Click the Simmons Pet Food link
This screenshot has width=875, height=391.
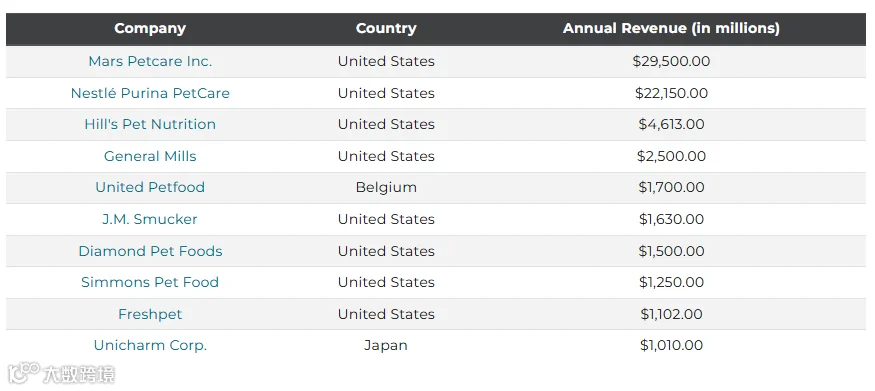pyautogui.click(x=150, y=282)
